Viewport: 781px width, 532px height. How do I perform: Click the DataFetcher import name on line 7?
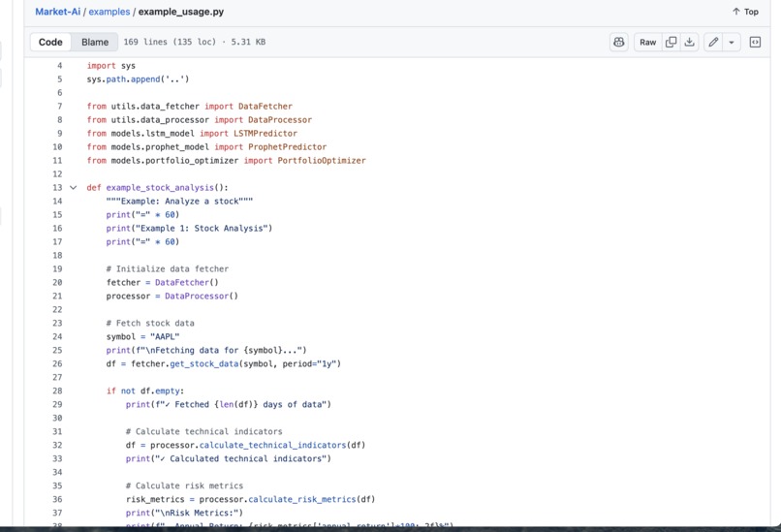265,106
